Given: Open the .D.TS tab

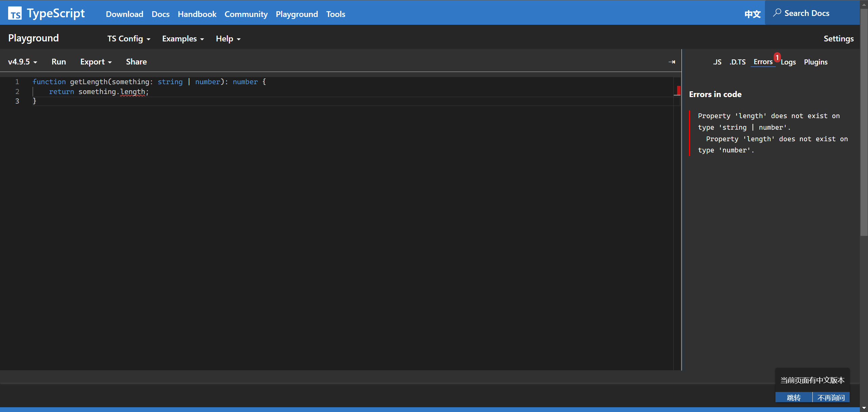Looking at the screenshot, I should click(737, 62).
